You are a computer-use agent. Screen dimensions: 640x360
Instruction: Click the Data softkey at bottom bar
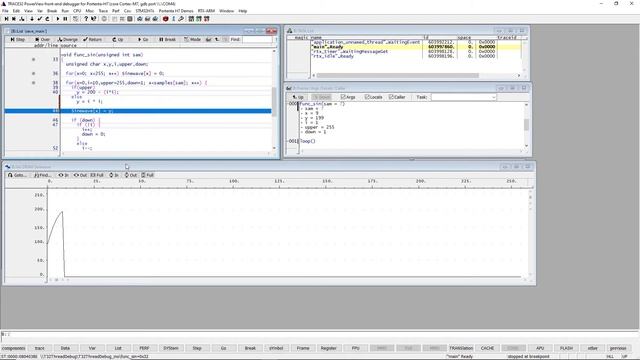(65, 348)
